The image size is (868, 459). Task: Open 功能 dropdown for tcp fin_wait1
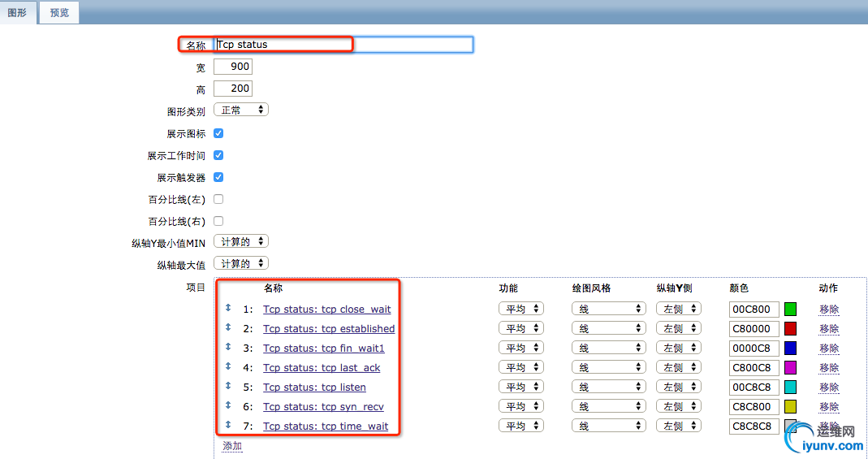tap(521, 348)
